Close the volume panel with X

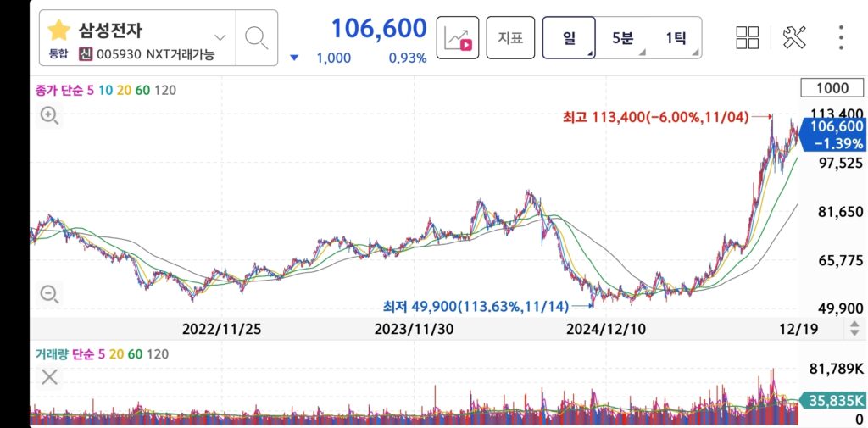(49, 377)
